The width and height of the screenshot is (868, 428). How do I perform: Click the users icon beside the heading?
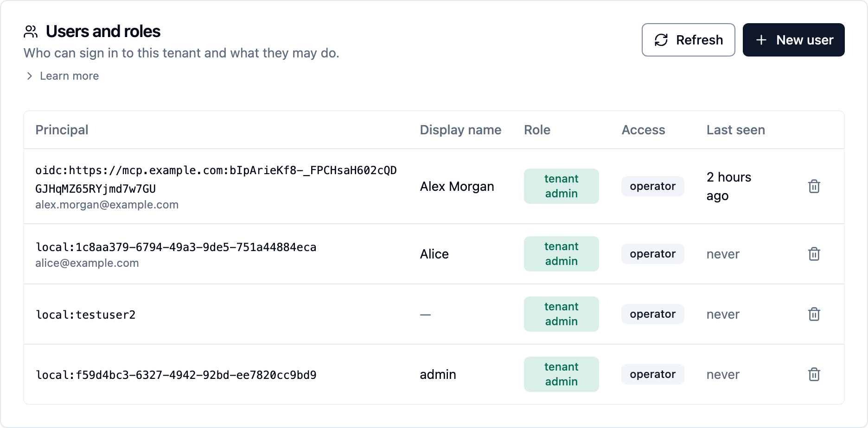point(31,31)
